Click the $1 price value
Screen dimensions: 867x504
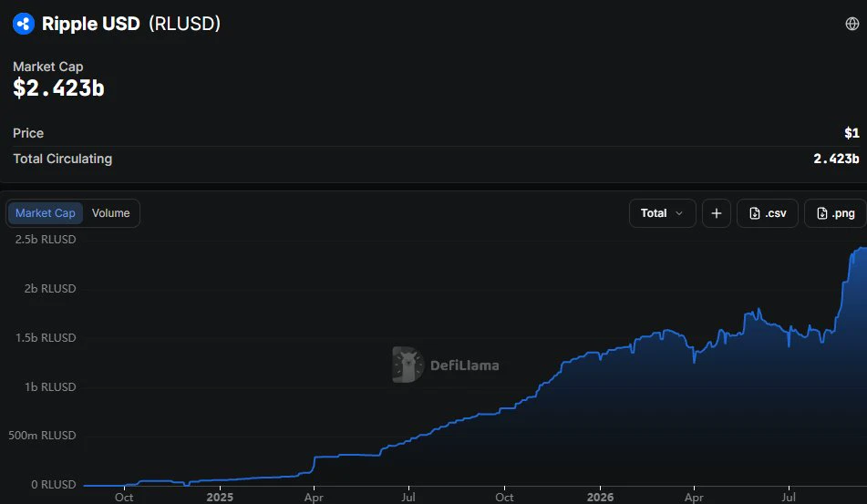click(852, 133)
